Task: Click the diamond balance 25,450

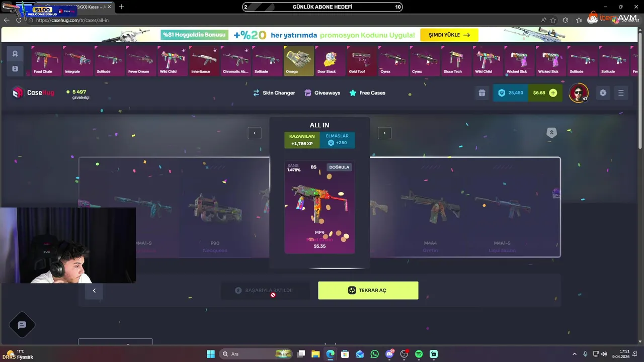Action: point(510,93)
